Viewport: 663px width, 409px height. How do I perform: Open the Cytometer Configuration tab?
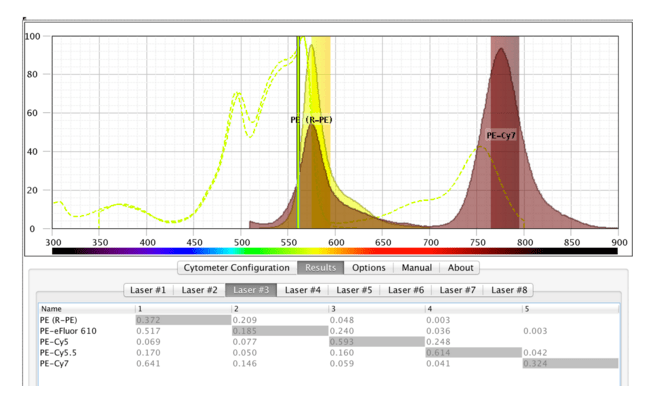click(236, 268)
